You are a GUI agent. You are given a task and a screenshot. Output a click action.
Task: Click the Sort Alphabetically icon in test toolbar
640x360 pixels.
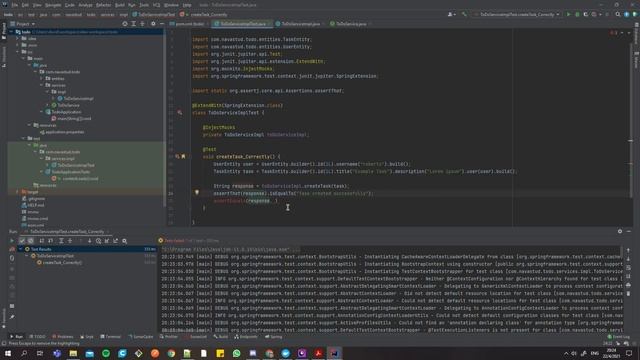click(42, 241)
